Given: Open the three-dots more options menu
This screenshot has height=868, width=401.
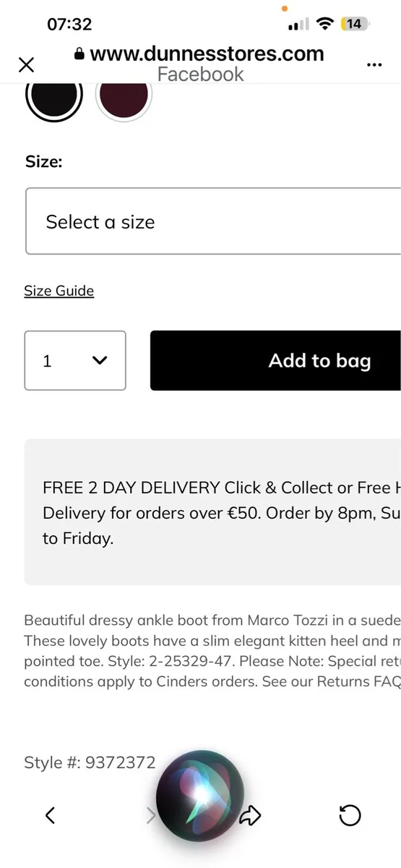Looking at the screenshot, I should (374, 65).
